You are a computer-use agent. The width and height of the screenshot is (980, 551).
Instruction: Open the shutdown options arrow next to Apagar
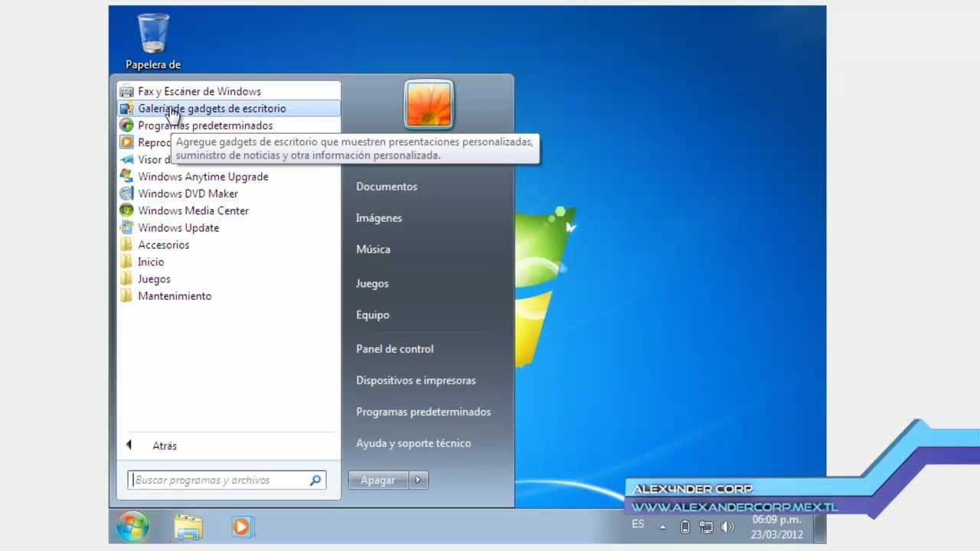point(418,480)
